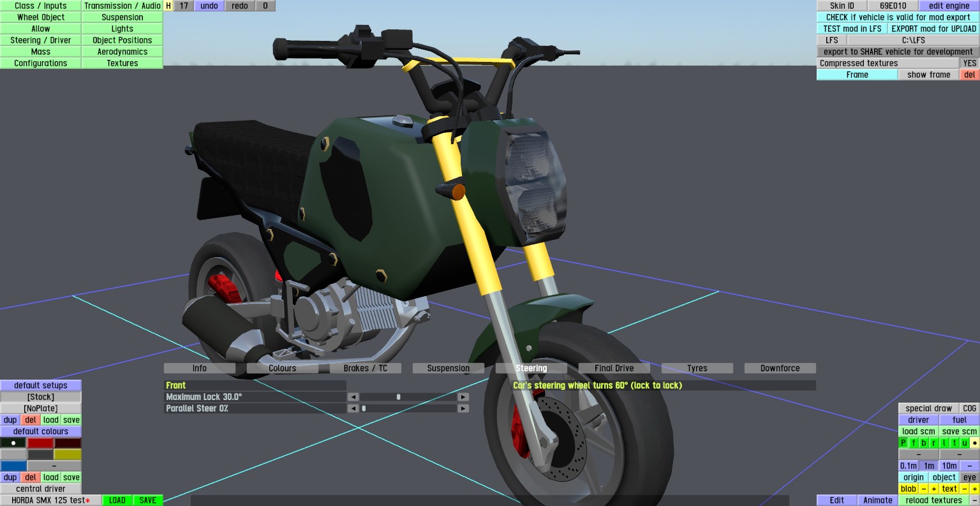Click the Skin ID value 69E010
This screenshot has height=506, width=980.
[893, 6]
